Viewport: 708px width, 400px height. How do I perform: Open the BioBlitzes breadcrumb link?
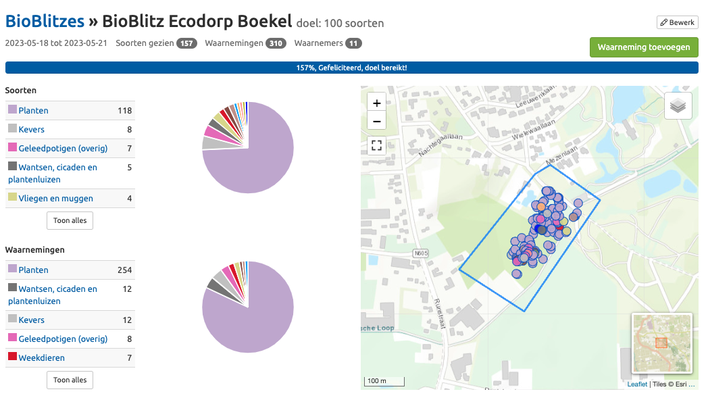point(41,21)
